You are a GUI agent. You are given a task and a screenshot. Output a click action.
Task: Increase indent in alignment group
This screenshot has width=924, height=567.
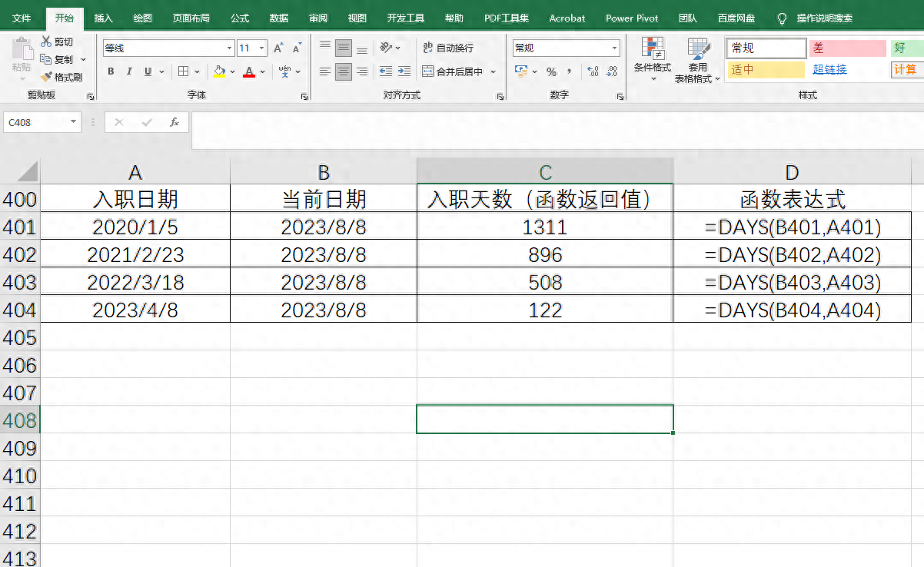click(403, 71)
